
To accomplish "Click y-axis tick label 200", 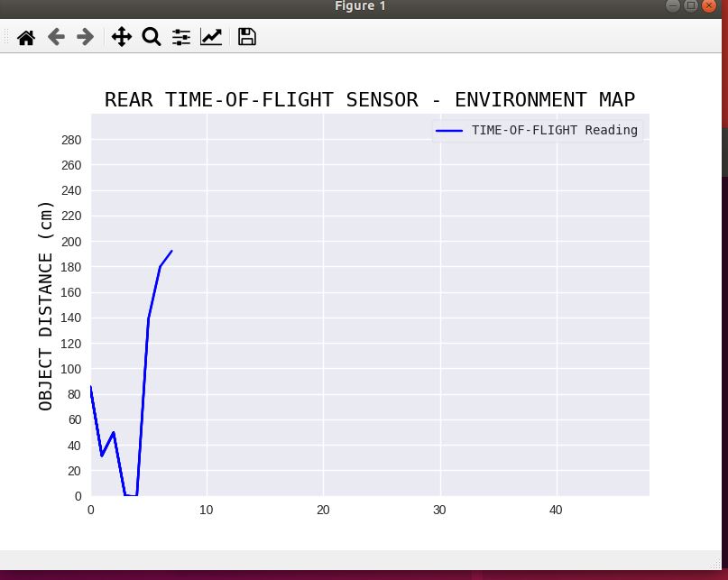I will (x=71, y=242).
